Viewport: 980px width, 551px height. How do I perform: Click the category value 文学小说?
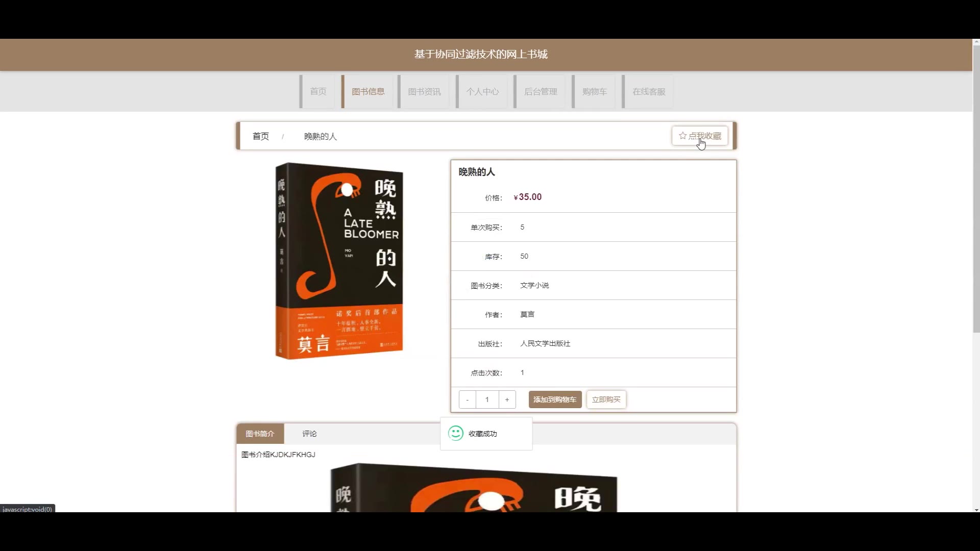point(534,285)
